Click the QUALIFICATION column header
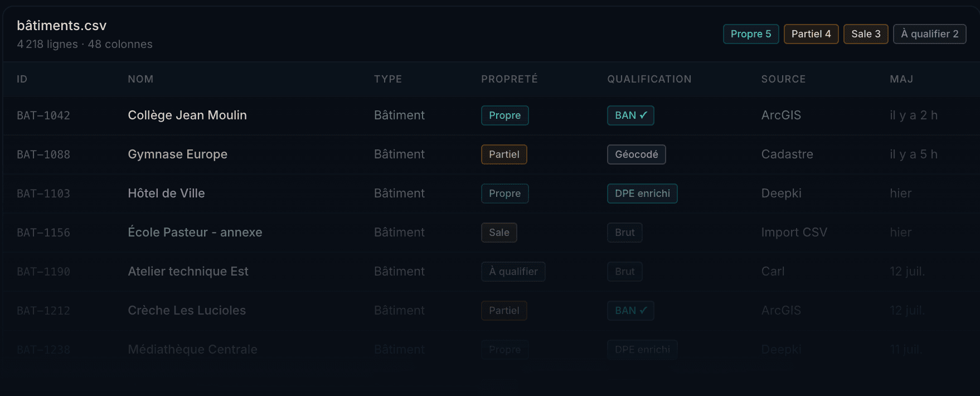The width and height of the screenshot is (980, 396). [649, 79]
